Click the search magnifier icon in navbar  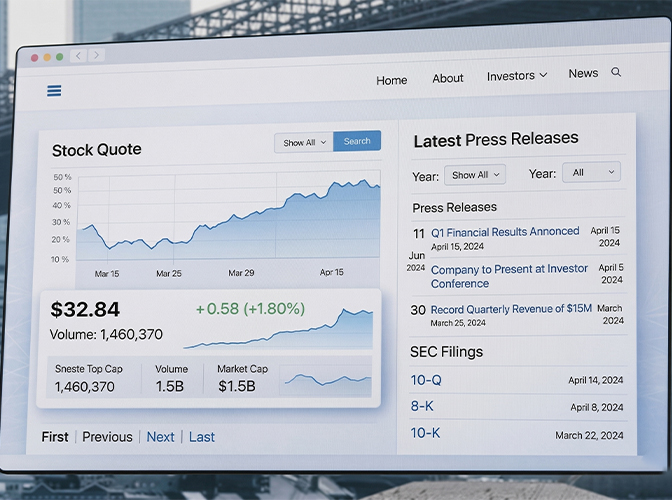coord(616,73)
